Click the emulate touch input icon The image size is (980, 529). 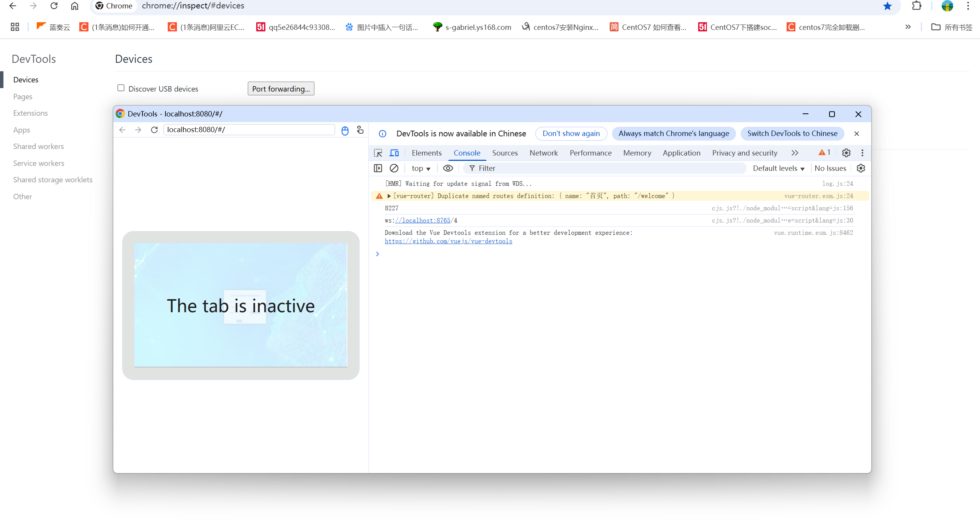360,130
